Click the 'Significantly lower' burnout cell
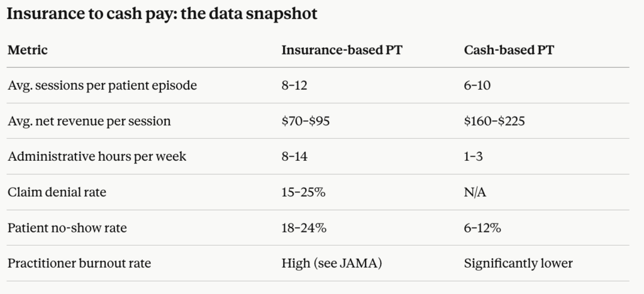Screen dimensions: 644x294 [x=518, y=264]
